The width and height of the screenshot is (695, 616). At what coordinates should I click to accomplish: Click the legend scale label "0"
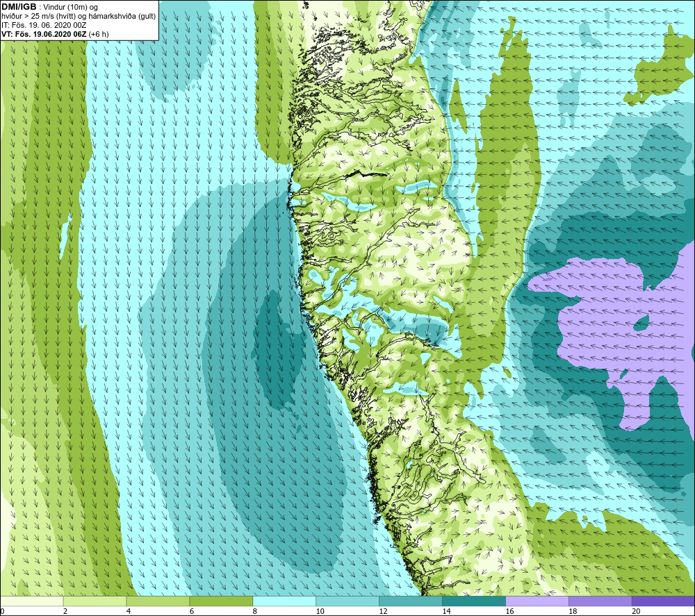pos(2,611)
